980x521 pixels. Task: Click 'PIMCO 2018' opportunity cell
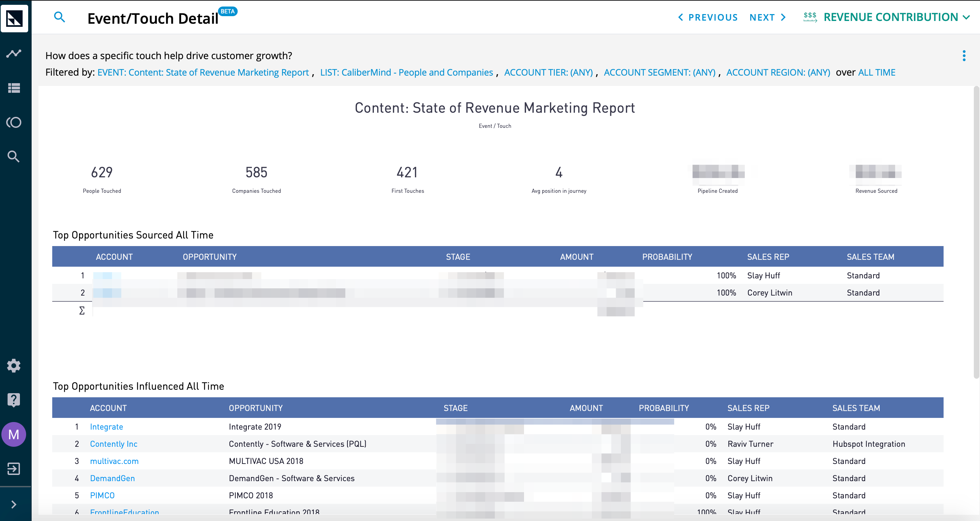[251, 495]
